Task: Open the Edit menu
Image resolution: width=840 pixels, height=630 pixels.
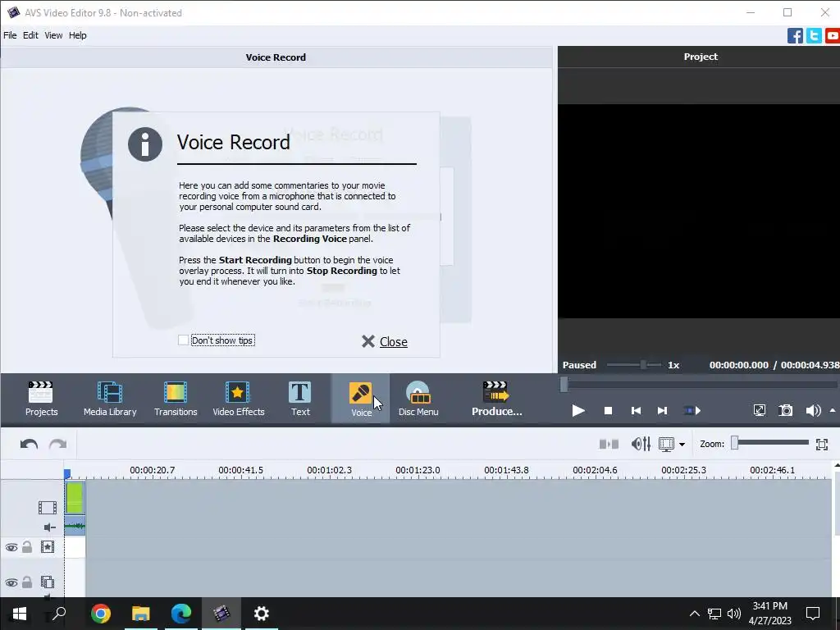Action: coord(30,35)
